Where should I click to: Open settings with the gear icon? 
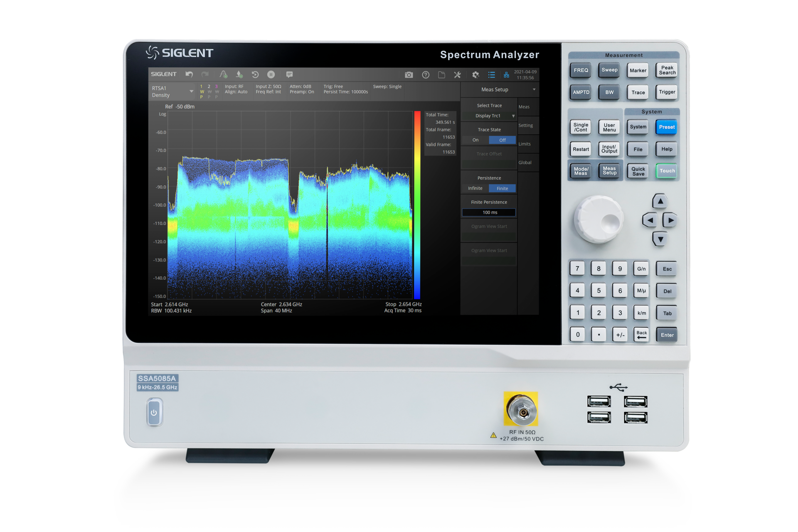pyautogui.click(x=475, y=75)
